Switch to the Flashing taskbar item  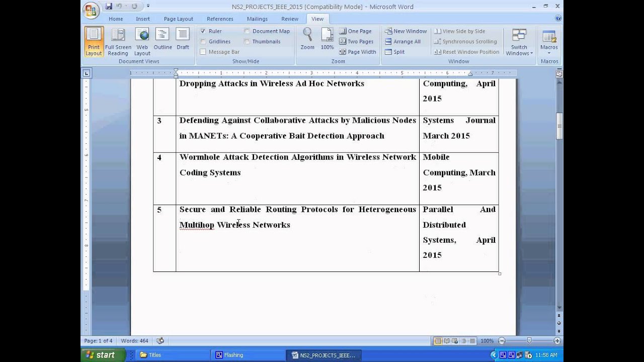pyautogui.click(x=249, y=355)
